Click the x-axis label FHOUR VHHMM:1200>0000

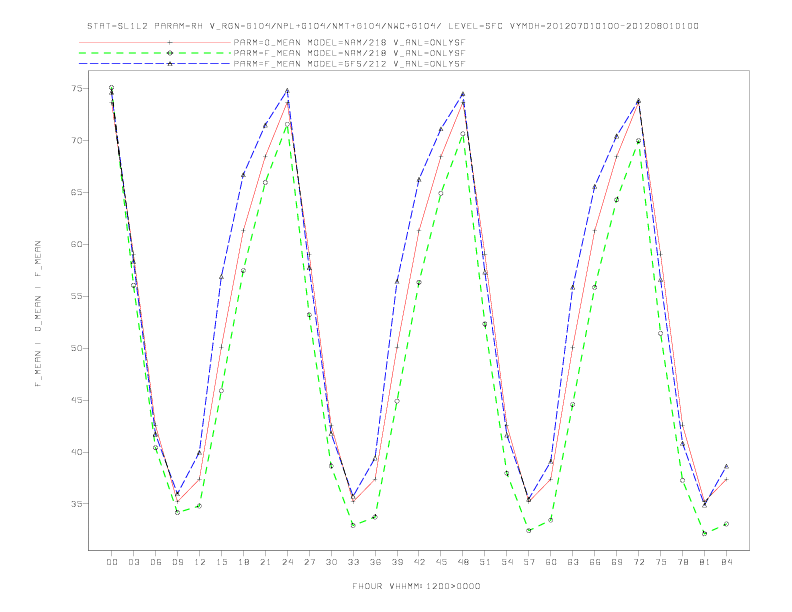(x=416, y=586)
